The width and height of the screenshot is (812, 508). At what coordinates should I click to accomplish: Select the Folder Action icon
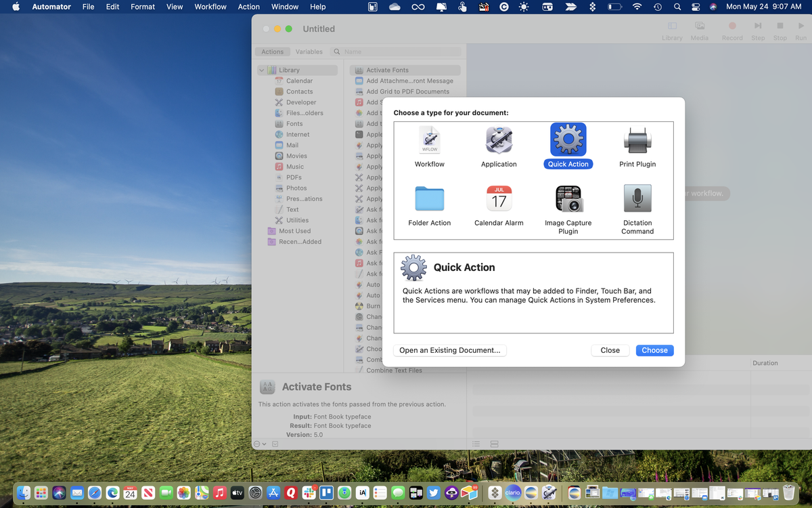click(429, 198)
